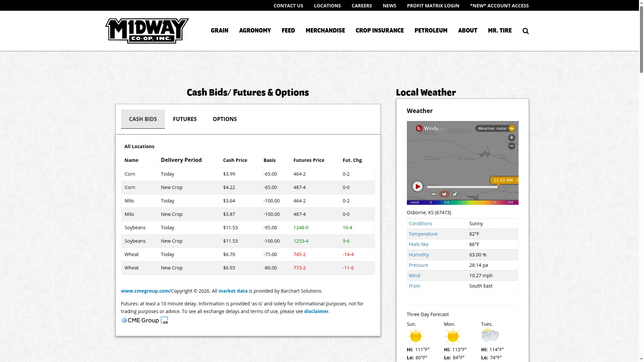Open the Locations link
The height and width of the screenshot is (362, 644).
pyautogui.click(x=327, y=6)
